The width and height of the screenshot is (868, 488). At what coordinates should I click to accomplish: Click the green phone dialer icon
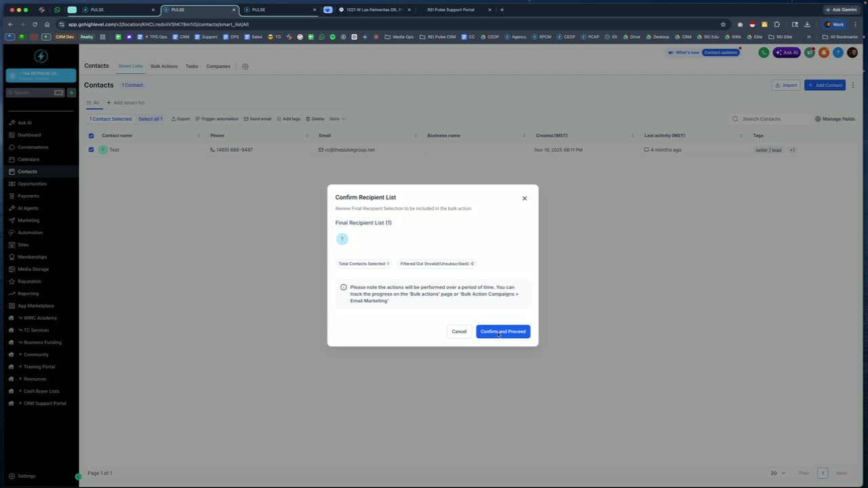click(764, 52)
